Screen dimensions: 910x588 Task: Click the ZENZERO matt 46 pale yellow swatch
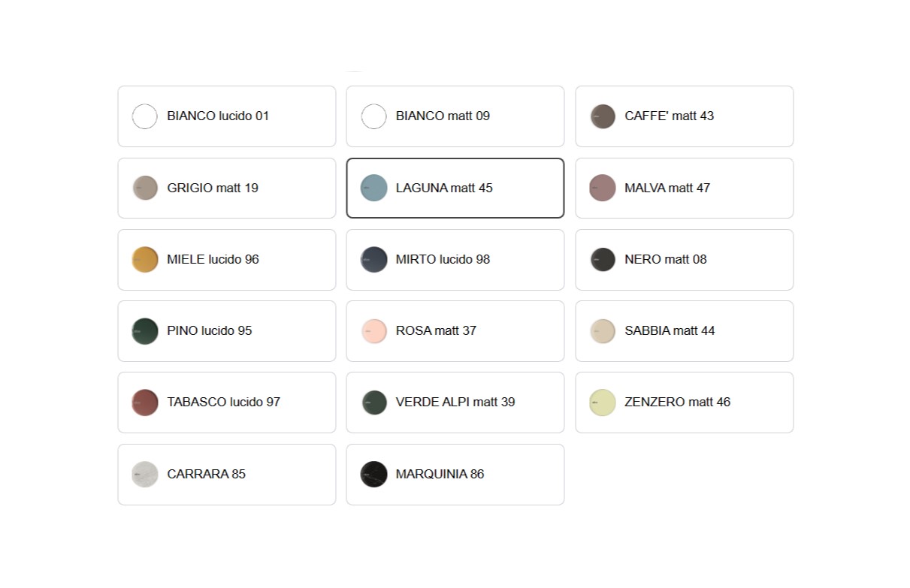[x=603, y=403]
